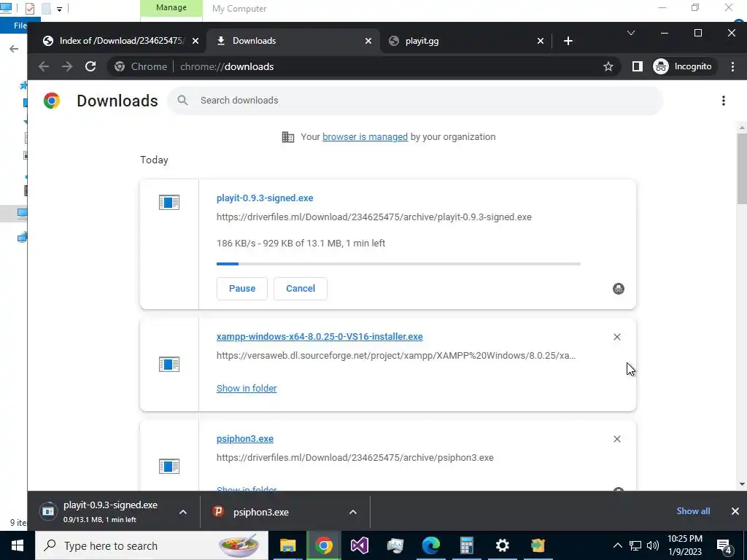This screenshot has height=560, width=747.
Task: Show hidden system tray icons
Action: [617, 545]
